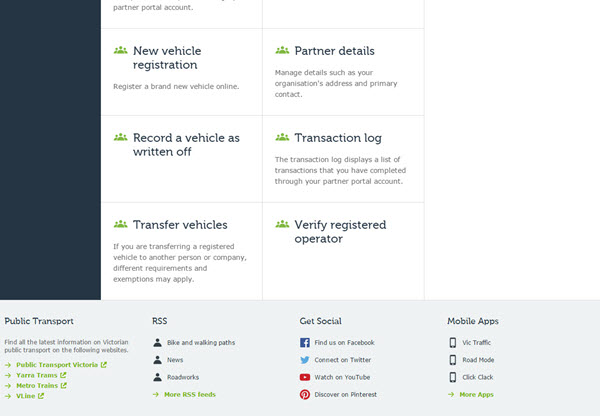Screen dimensions: 600x416
Task: Open the Partner details page
Action: pyautogui.click(x=334, y=51)
